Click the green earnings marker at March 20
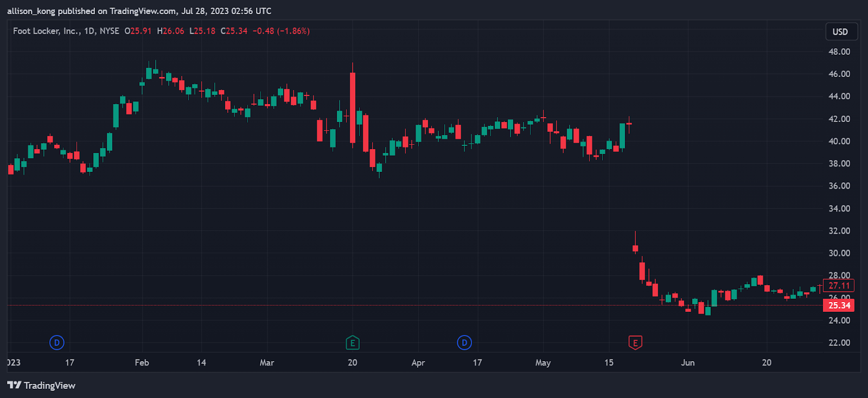Image resolution: width=868 pixels, height=398 pixels. [353, 343]
